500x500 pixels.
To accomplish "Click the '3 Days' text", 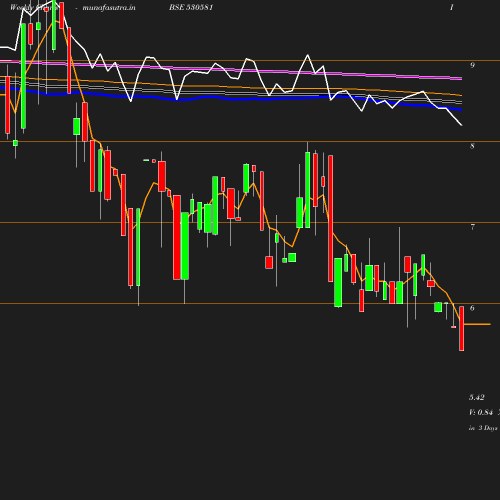I will click(x=488, y=428).
